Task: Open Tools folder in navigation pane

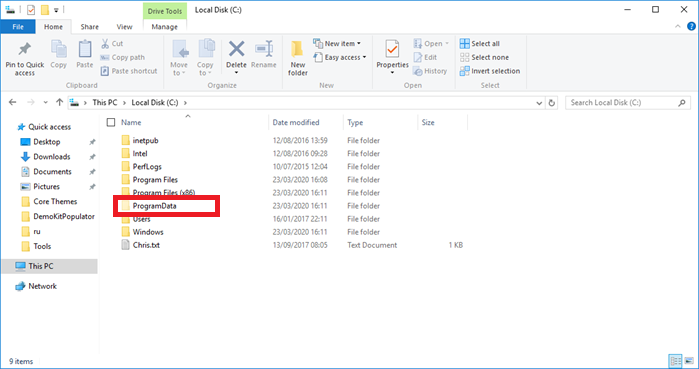Action: pyautogui.click(x=42, y=246)
